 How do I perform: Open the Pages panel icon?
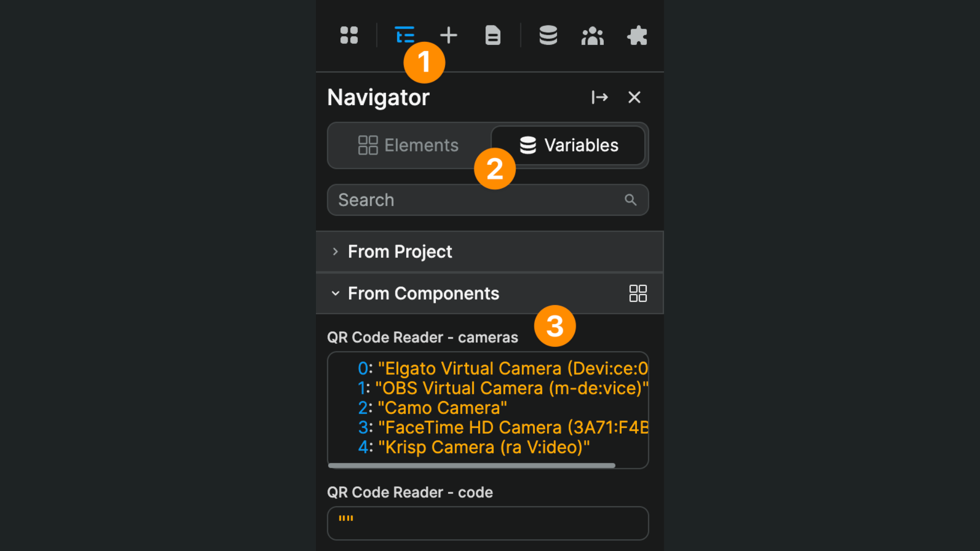coord(492,35)
